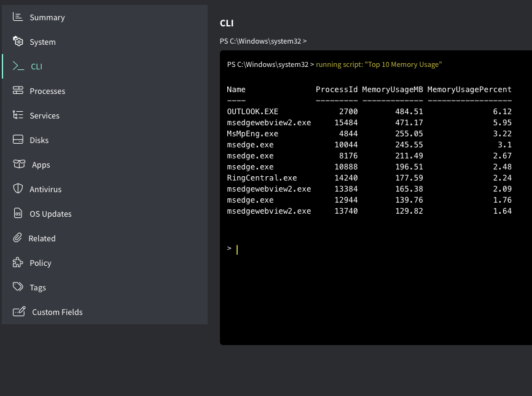The image size is (532, 396).
Task: Click the ProcessId column header
Action: point(337,90)
